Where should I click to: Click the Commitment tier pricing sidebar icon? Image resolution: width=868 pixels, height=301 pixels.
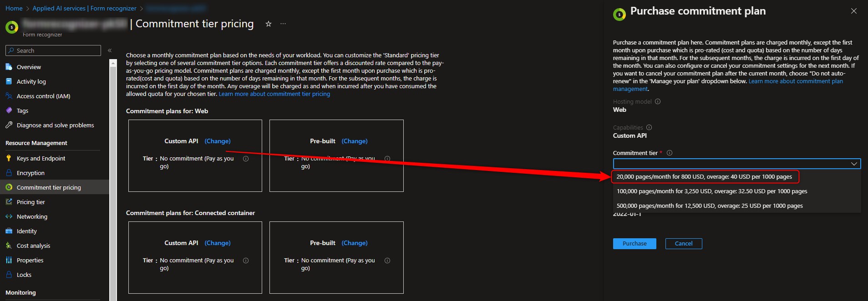click(9, 187)
